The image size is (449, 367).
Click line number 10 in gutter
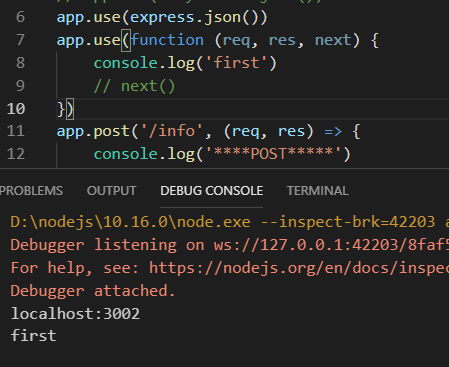point(16,109)
